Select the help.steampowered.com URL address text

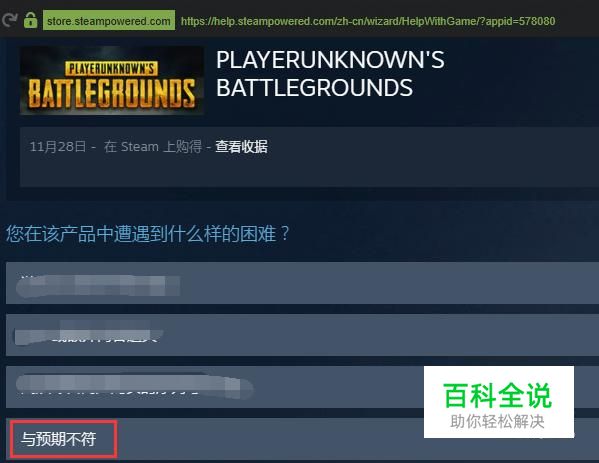(x=368, y=21)
